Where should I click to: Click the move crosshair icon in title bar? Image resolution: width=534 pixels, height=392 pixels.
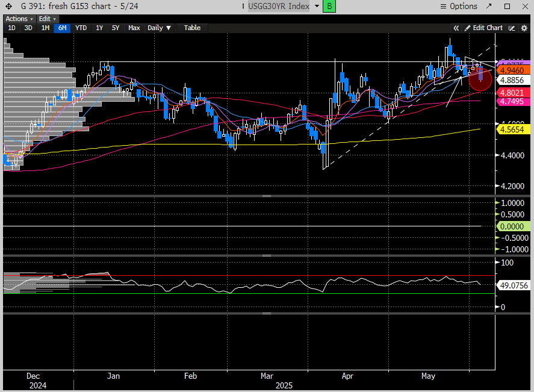[x=10, y=7]
